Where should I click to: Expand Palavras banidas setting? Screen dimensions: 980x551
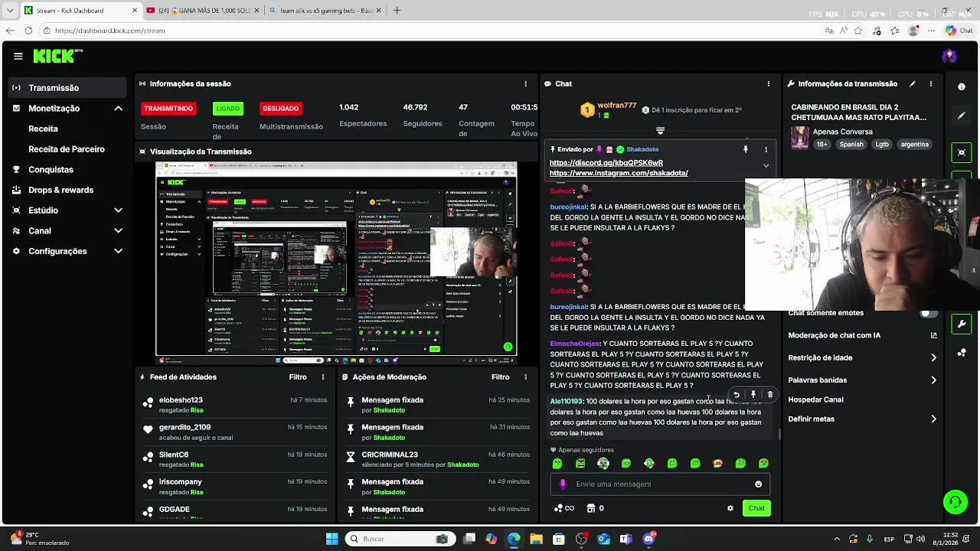tap(863, 380)
